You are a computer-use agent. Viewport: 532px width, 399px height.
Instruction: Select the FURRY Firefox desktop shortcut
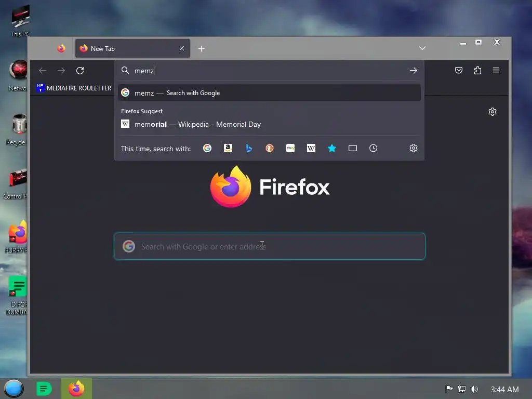16,237
